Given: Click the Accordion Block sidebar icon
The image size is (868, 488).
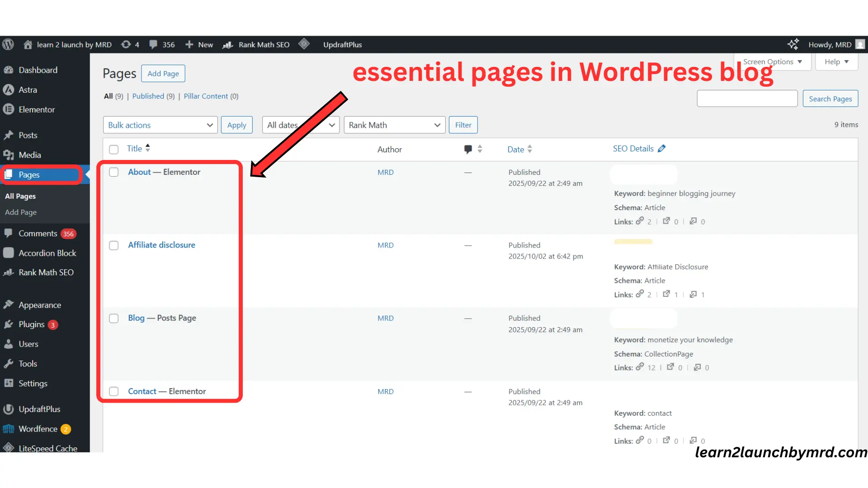Looking at the screenshot, I should 9,253.
